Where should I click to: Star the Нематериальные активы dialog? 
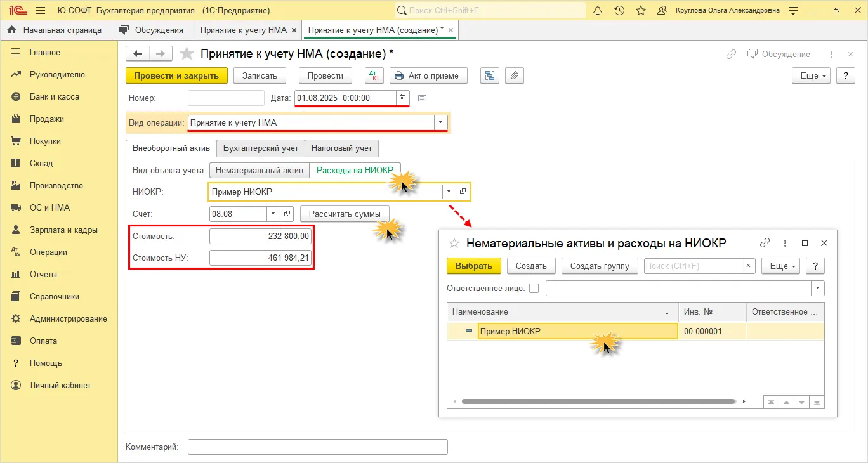pos(454,243)
